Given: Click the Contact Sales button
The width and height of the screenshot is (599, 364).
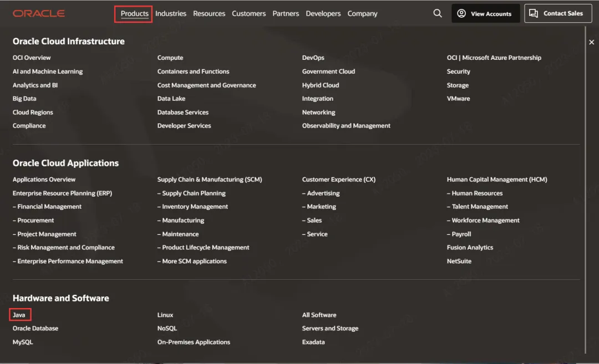Looking at the screenshot, I should pyautogui.click(x=557, y=14).
